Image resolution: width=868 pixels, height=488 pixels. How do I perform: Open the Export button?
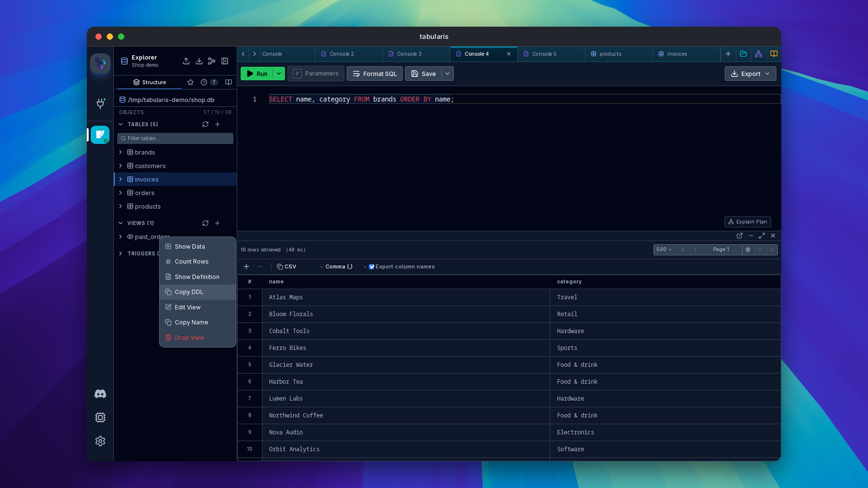pos(750,74)
